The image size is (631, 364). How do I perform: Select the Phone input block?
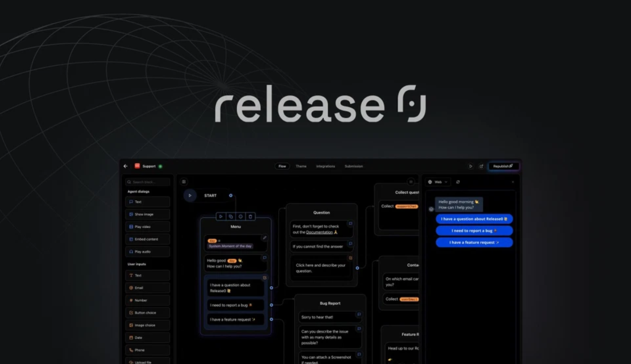pyautogui.click(x=148, y=350)
